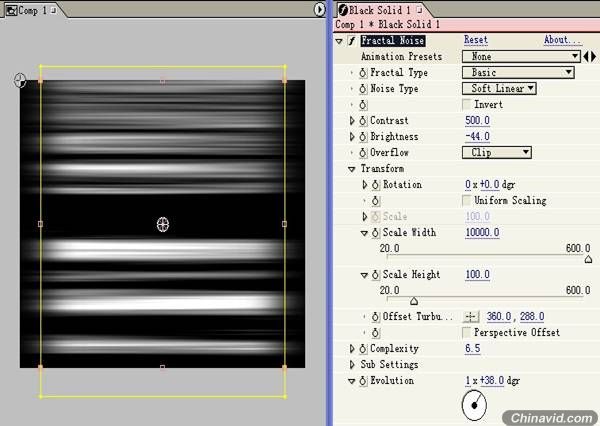Open the Comp 1 panel flyout menu arrow
Viewport: 600px width, 426px height.
pos(319,10)
